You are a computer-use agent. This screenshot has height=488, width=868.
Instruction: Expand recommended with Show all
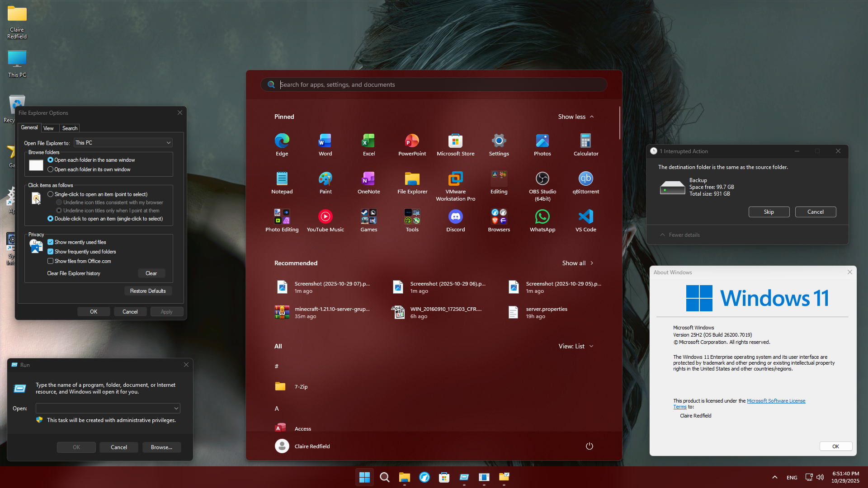577,263
